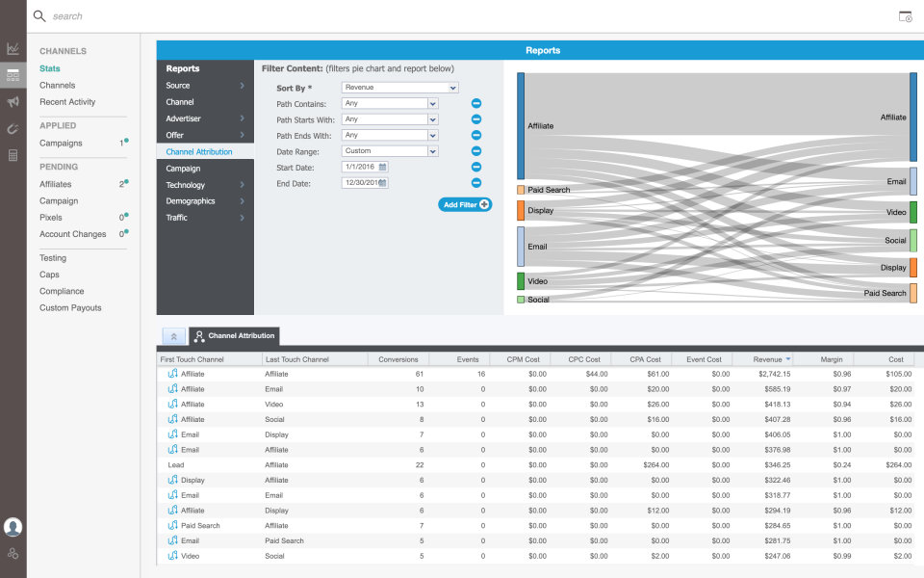
Task: Remove the Path Ends With filter
Action: coord(475,135)
